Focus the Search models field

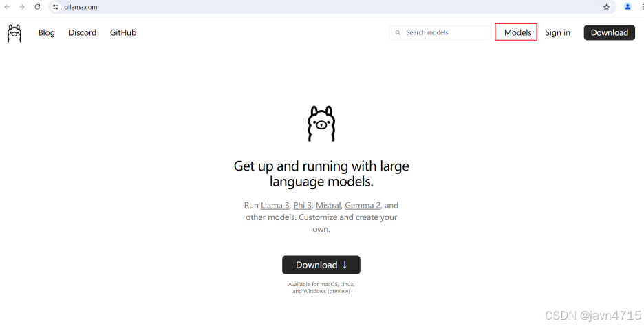pyautogui.click(x=440, y=32)
